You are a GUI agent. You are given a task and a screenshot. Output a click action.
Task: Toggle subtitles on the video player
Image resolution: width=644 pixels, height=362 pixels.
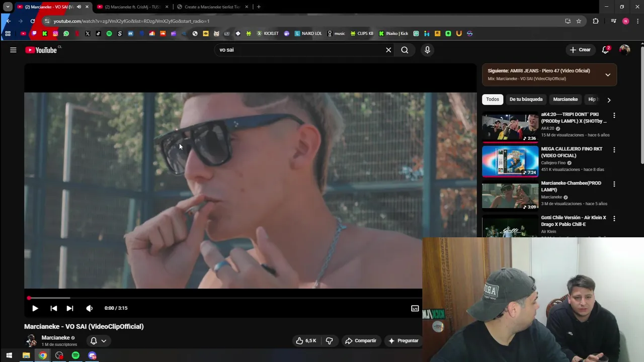(415, 308)
